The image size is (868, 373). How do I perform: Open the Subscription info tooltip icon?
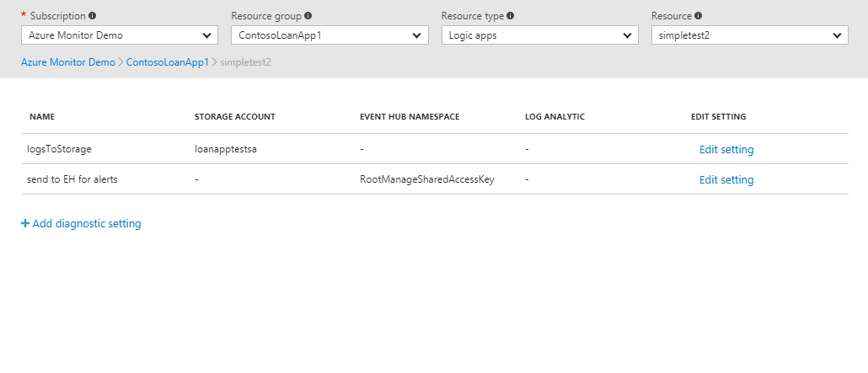point(93,15)
